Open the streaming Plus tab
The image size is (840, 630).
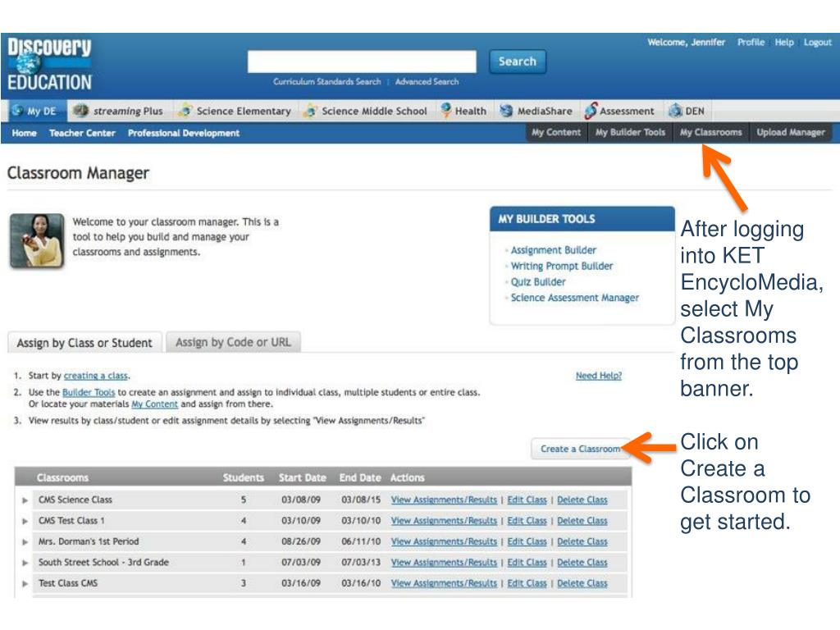[119, 111]
